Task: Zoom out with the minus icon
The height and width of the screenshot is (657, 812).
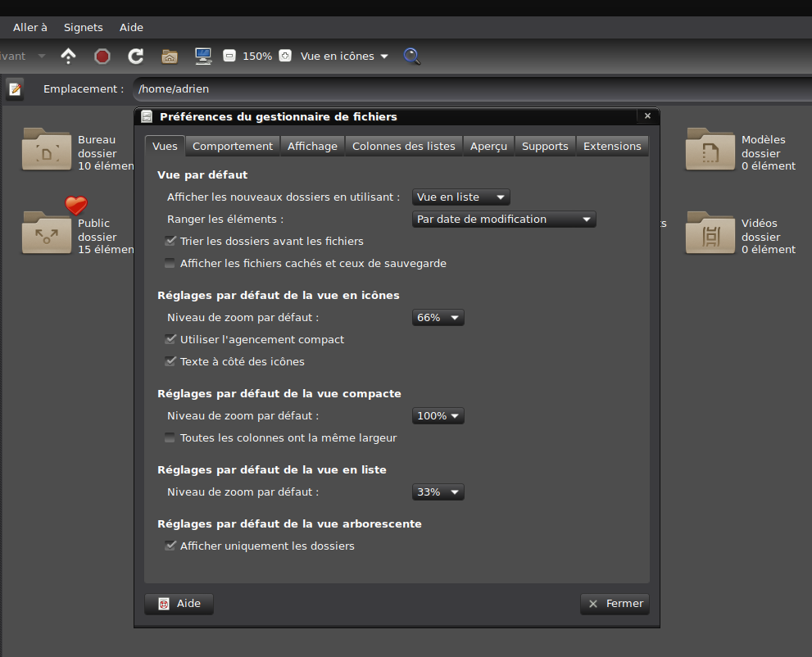Action: click(x=229, y=56)
